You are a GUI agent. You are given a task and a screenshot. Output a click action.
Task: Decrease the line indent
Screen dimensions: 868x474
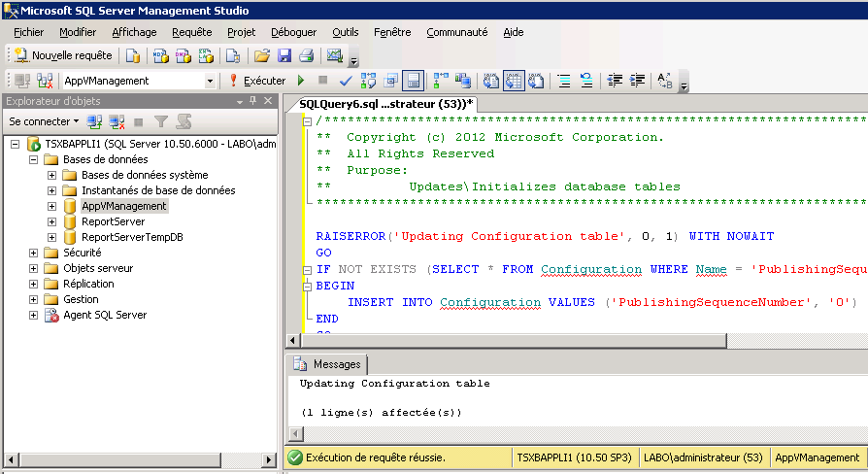point(615,81)
